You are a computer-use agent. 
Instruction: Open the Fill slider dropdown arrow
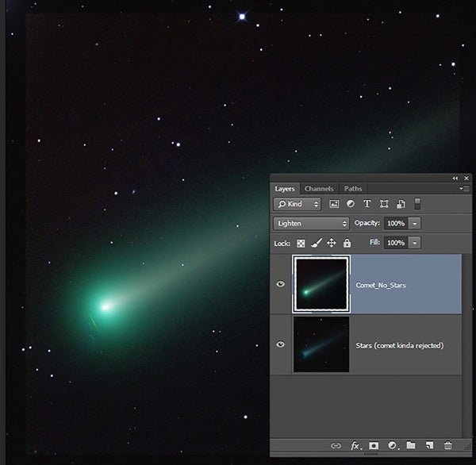pos(414,243)
